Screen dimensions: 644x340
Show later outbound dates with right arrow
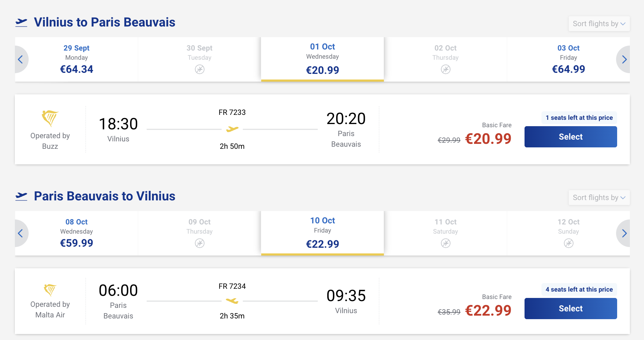coord(623,59)
